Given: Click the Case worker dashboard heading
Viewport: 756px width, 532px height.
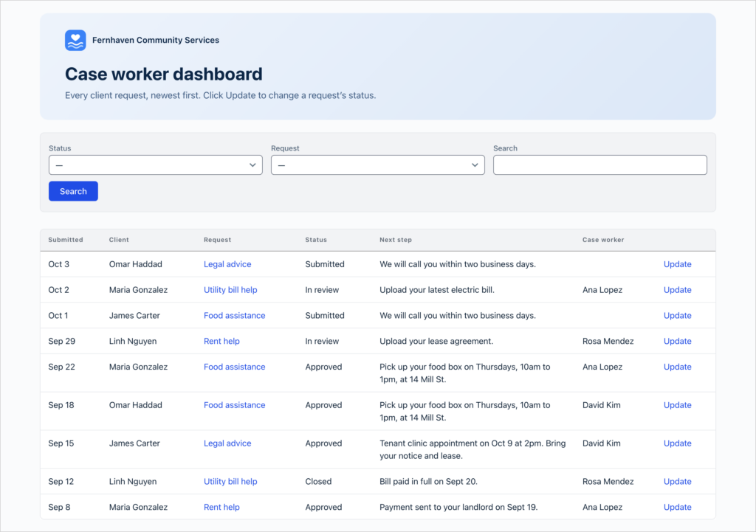Looking at the screenshot, I should [163, 74].
